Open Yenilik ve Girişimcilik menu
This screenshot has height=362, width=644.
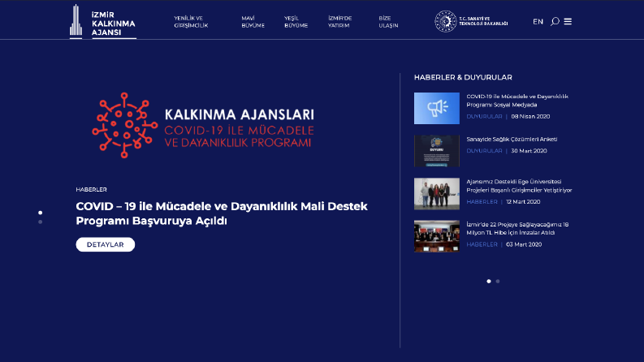pyautogui.click(x=191, y=22)
